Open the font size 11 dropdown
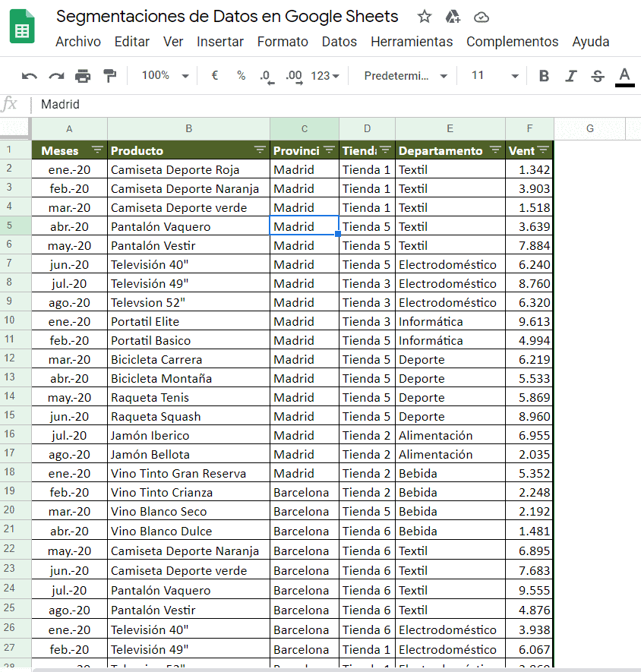 pyautogui.click(x=494, y=76)
